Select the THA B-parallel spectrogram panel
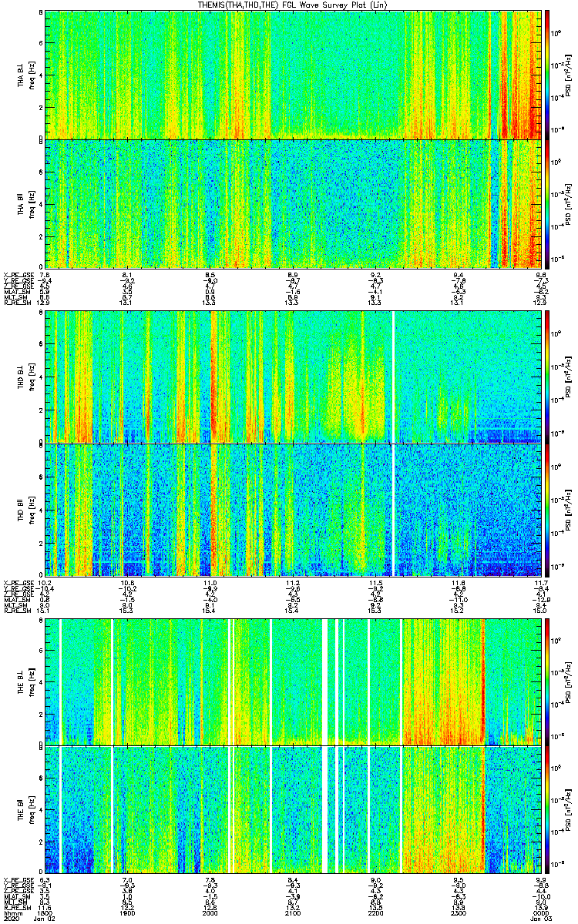 click(x=293, y=203)
